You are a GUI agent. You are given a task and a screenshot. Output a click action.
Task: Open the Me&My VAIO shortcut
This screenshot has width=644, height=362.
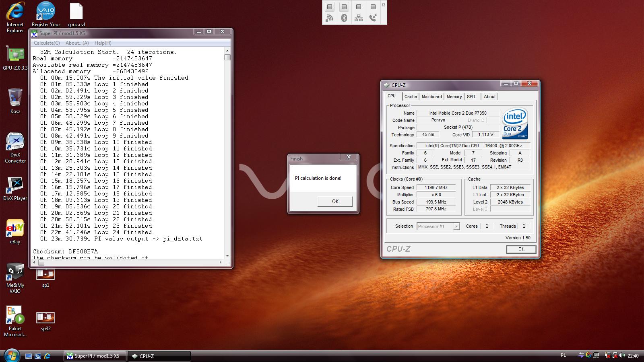(x=15, y=278)
